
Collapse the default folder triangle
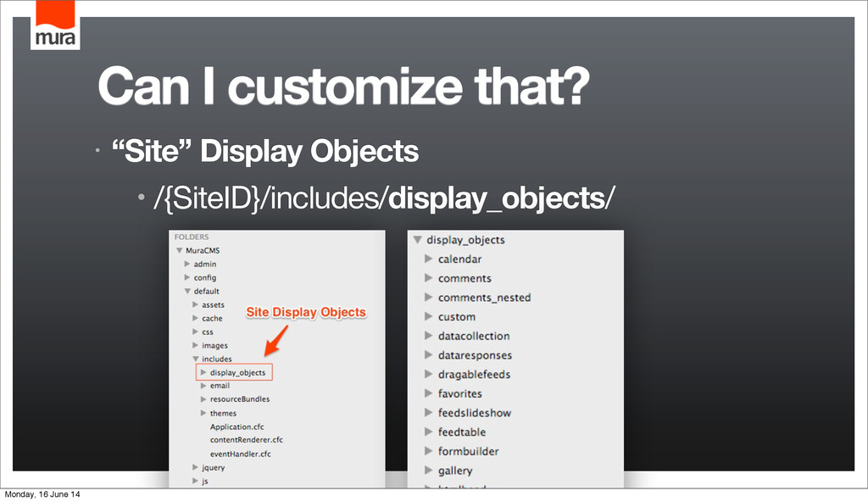187,291
